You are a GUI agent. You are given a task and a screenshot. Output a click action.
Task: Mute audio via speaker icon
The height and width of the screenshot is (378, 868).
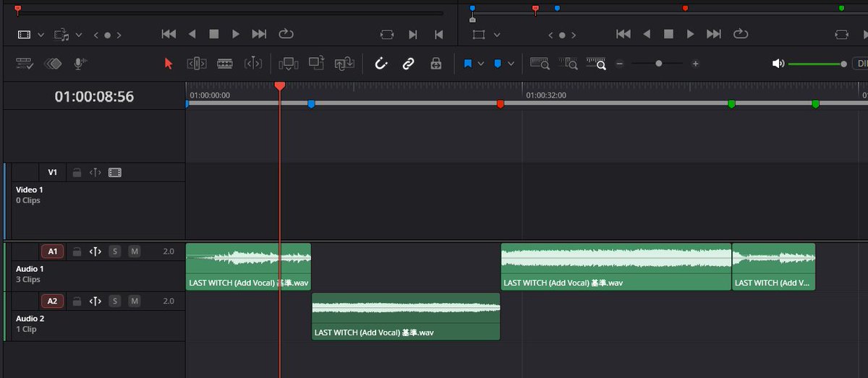778,64
